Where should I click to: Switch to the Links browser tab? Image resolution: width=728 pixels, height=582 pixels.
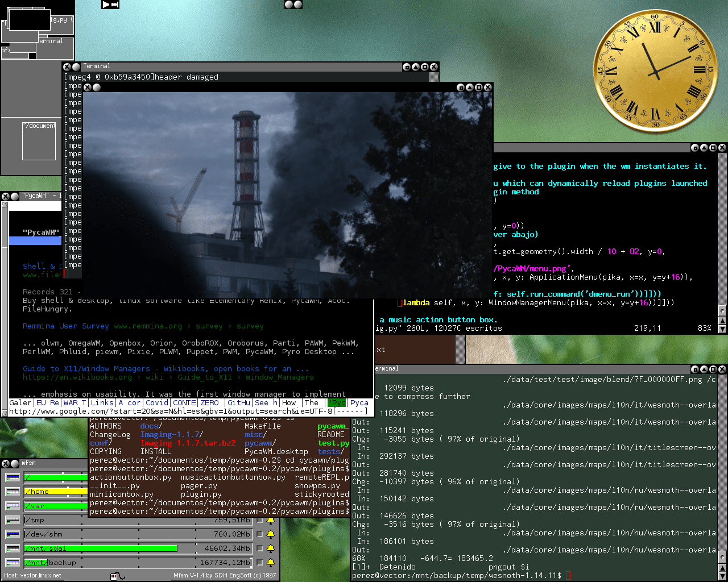point(102,403)
